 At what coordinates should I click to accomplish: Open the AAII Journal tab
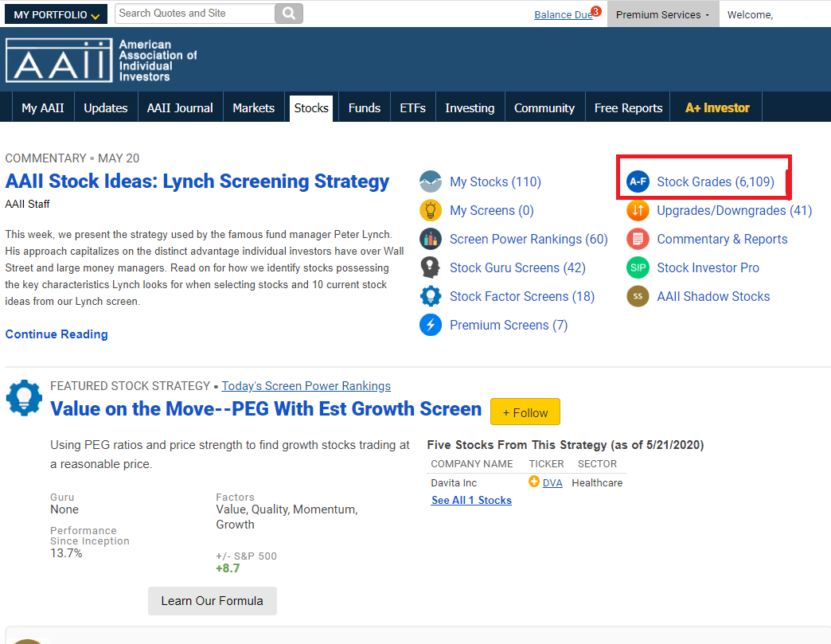(180, 107)
